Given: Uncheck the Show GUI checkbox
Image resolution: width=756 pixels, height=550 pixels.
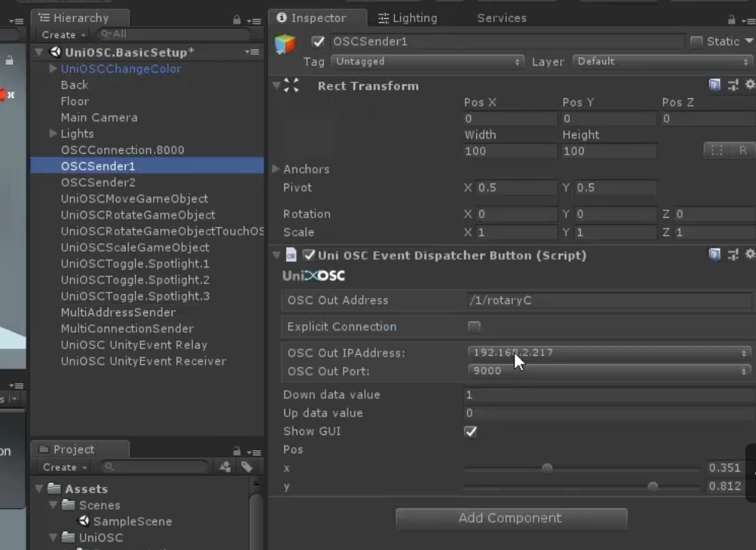Looking at the screenshot, I should [470, 431].
